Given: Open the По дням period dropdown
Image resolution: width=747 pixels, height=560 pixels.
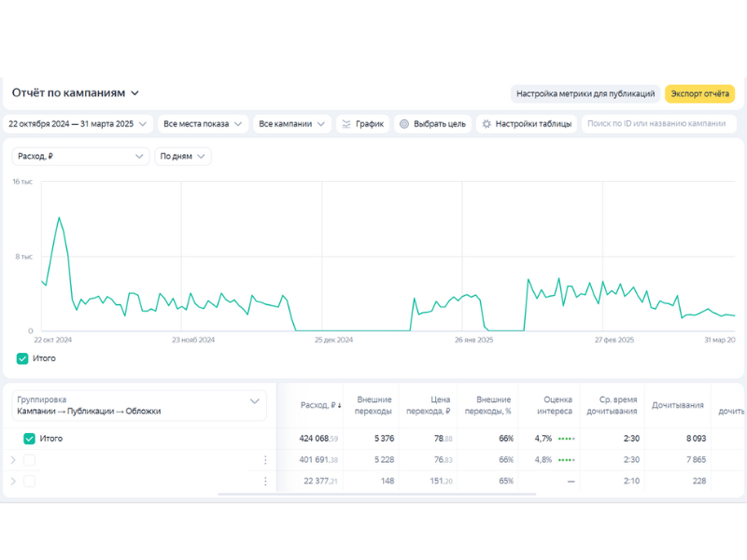Looking at the screenshot, I should pyautogui.click(x=183, y=156).
